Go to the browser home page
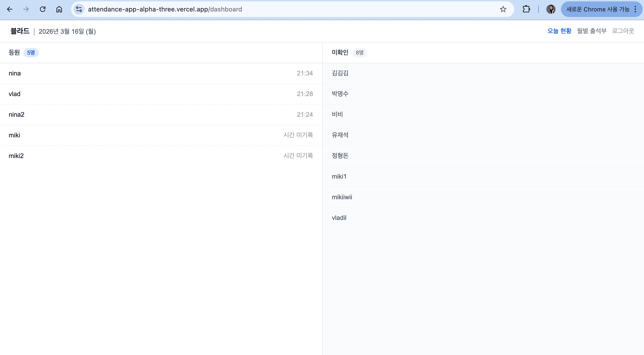The image size is (644, 355). pos(59,9)
